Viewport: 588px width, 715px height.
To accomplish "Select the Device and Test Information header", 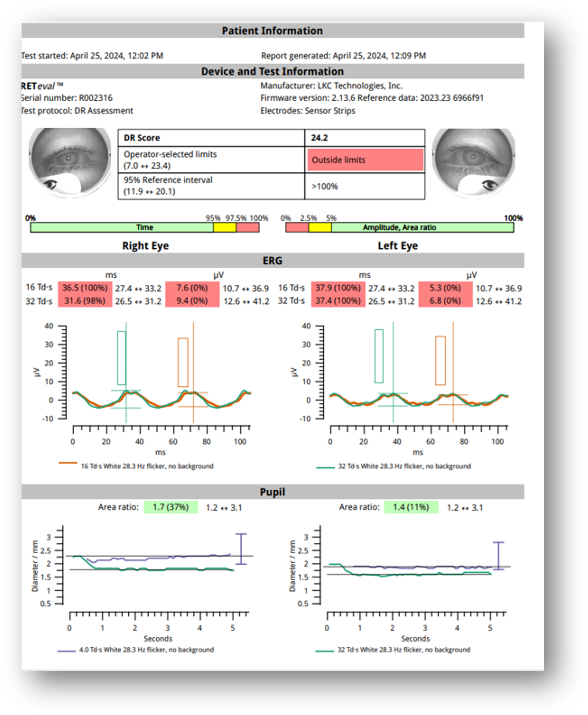I will click(272, 71).
